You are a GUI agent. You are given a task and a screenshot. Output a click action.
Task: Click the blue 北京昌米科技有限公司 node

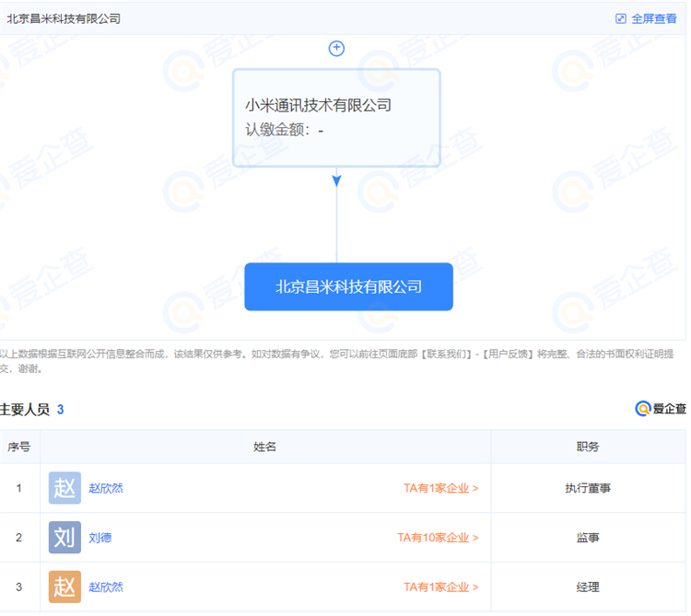tap(348, 286)
